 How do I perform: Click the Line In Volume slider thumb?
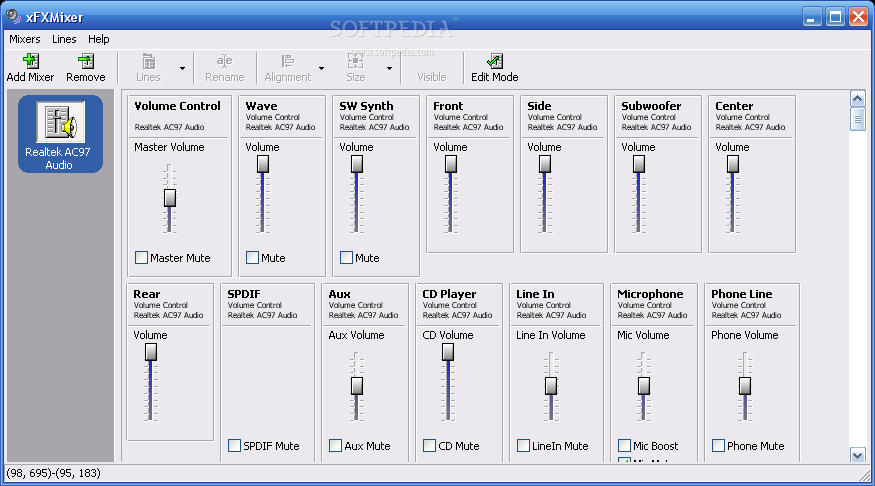point(551,386)
